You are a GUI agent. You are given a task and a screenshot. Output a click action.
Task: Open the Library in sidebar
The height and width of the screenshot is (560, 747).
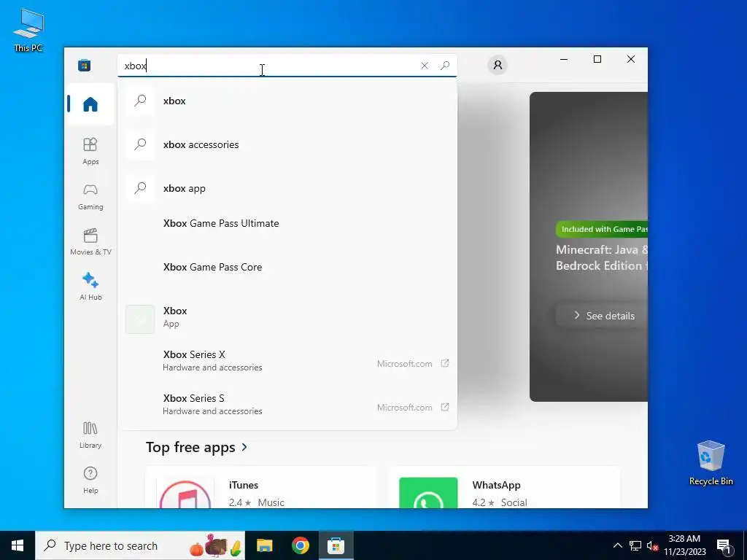pos(90,435)
